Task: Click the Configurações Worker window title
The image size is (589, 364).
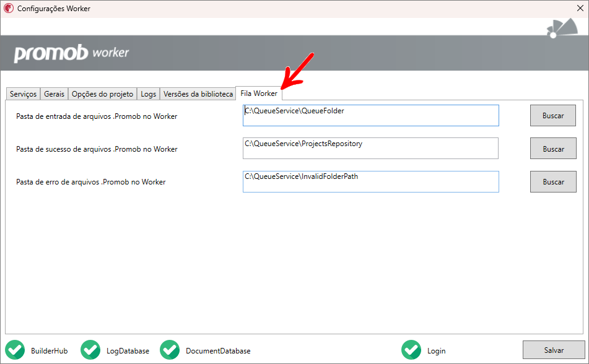Action: pos(54,8)
